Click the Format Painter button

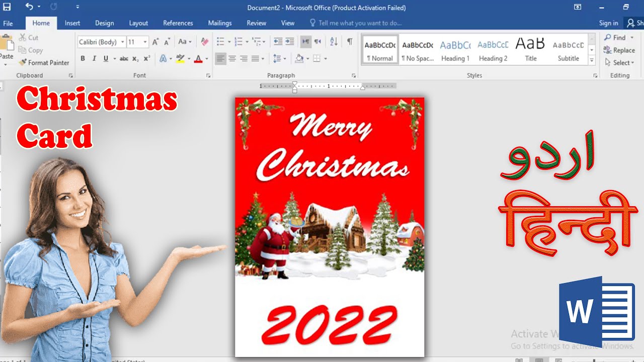point(44,63)
